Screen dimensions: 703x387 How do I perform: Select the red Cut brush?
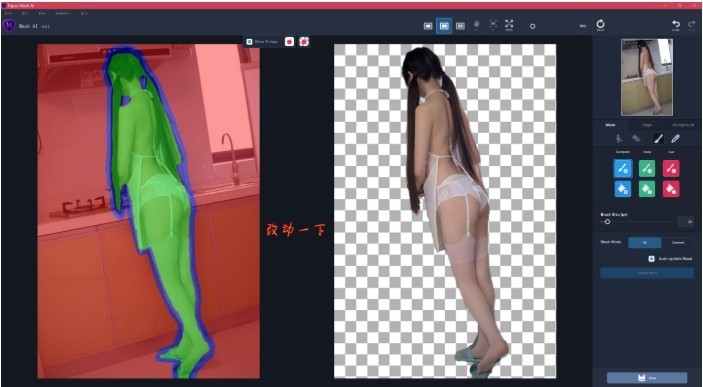671,169
